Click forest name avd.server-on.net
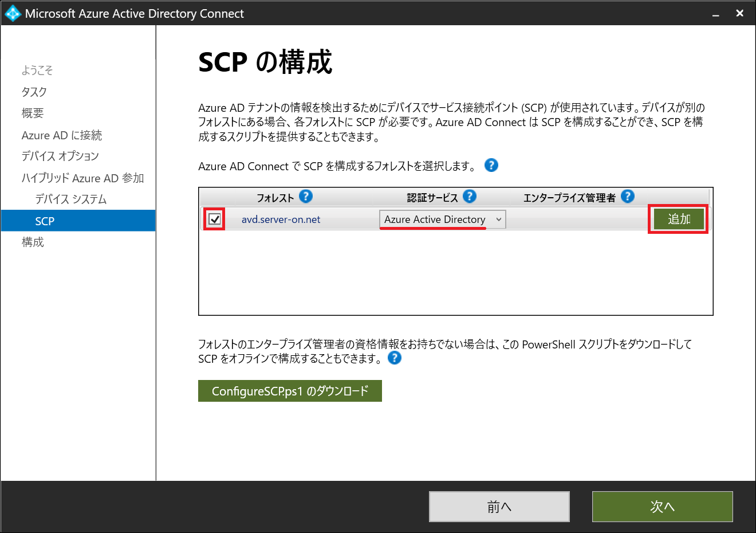756x533 pixels. point(281,220)
